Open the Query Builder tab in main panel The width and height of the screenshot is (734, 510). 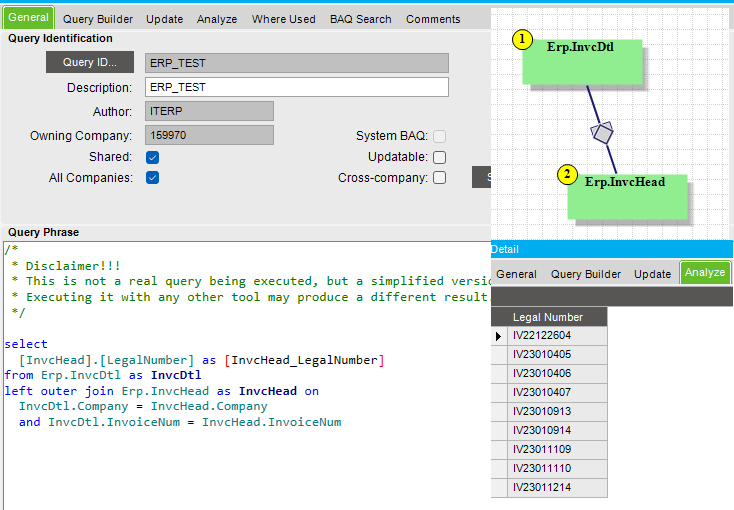tap(98, 19)
